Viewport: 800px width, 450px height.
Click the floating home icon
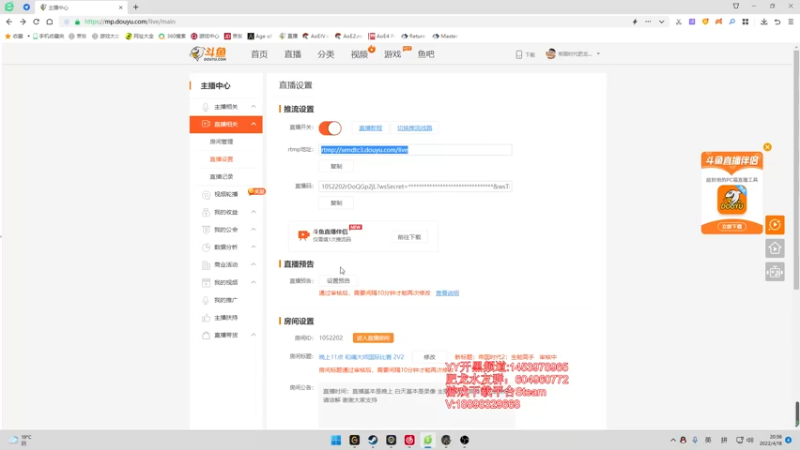(775, 248)
